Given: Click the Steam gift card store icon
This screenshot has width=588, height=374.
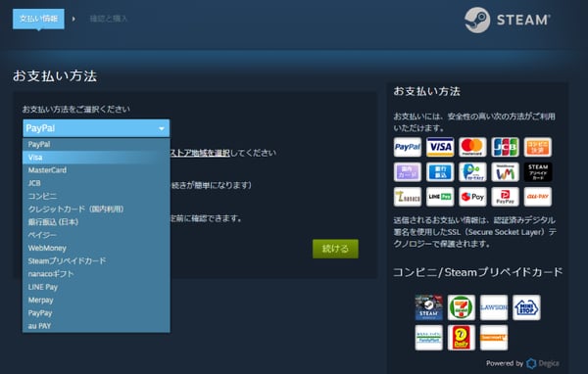Looking at the screenshot, I should (x=428, y=307).
